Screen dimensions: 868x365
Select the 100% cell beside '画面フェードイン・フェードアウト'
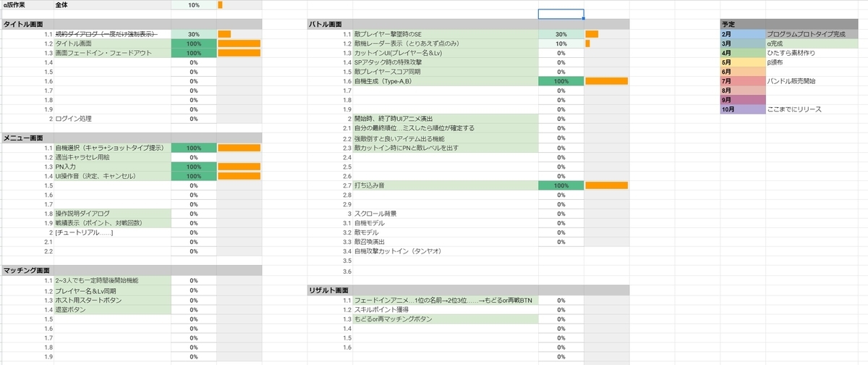[194, 53]
